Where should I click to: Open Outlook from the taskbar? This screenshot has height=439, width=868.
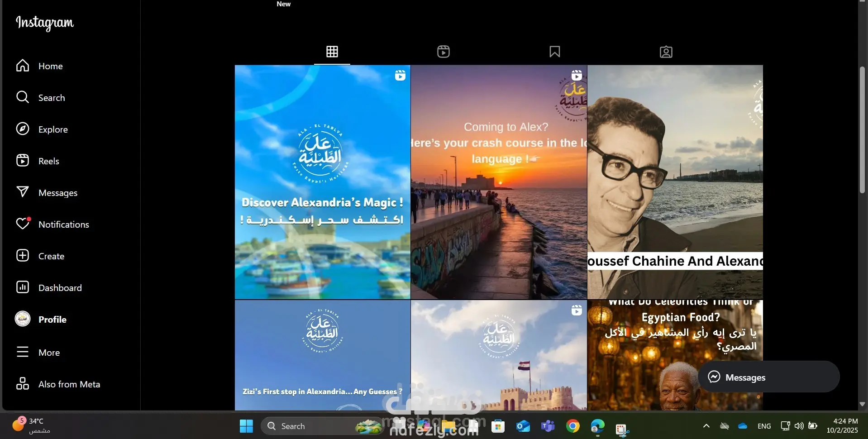tap(523, 426)
